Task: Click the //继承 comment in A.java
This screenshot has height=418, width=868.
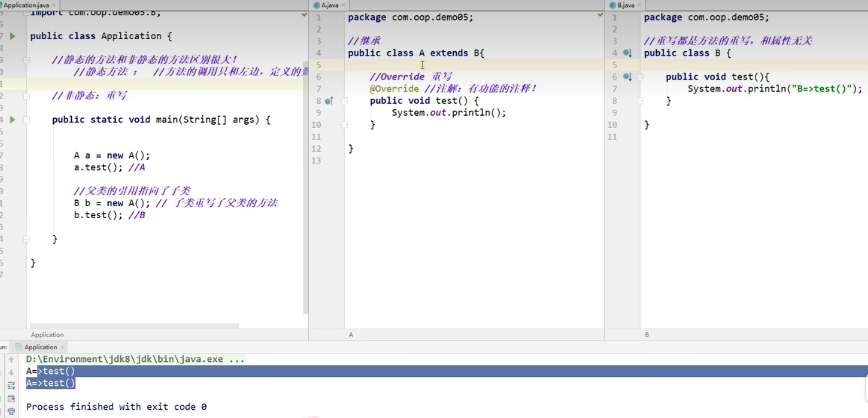Action: (x=364, y=41)
